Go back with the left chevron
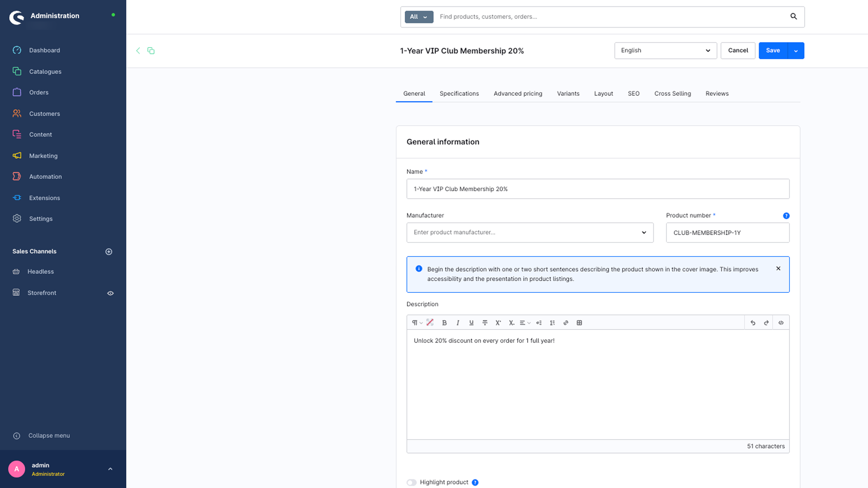This screenshot has height=488, width=868. (138, 51)
